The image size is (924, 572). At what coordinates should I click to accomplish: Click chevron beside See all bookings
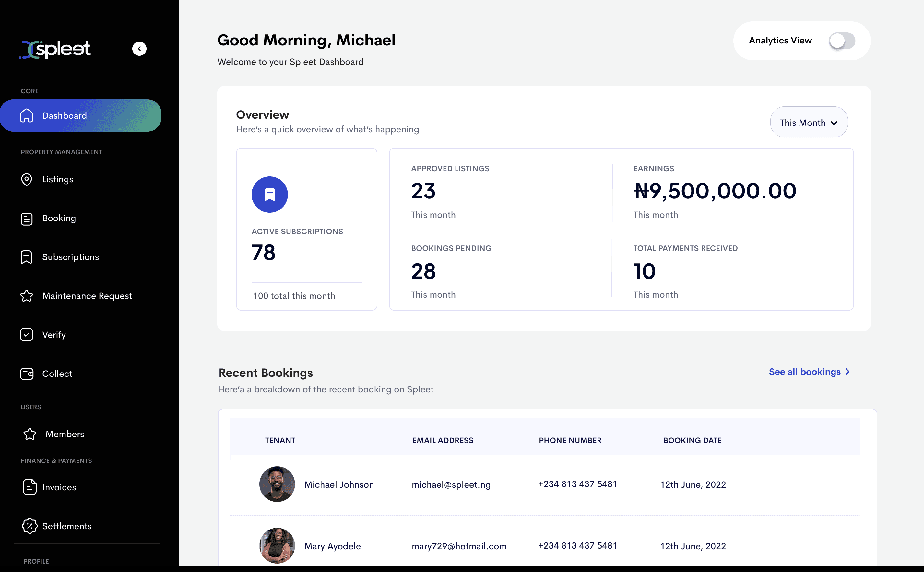(847, 372)
